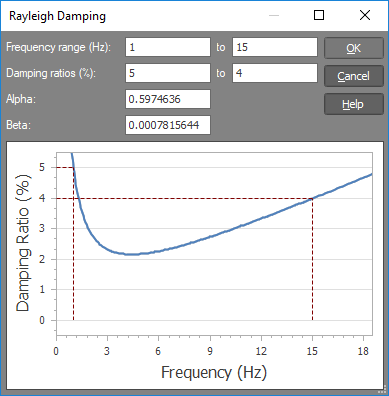Click the Cancel button
The width and height of the screenshot is (389, 396).
coord(354,76)
